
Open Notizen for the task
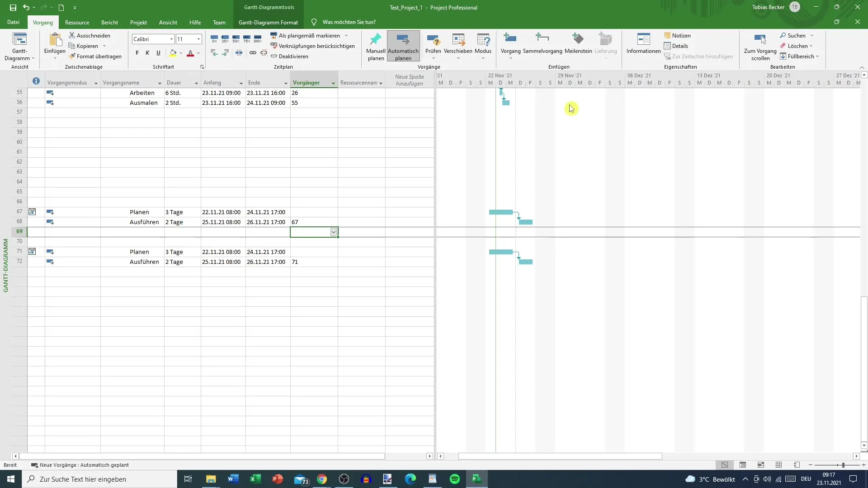[677, 35]
